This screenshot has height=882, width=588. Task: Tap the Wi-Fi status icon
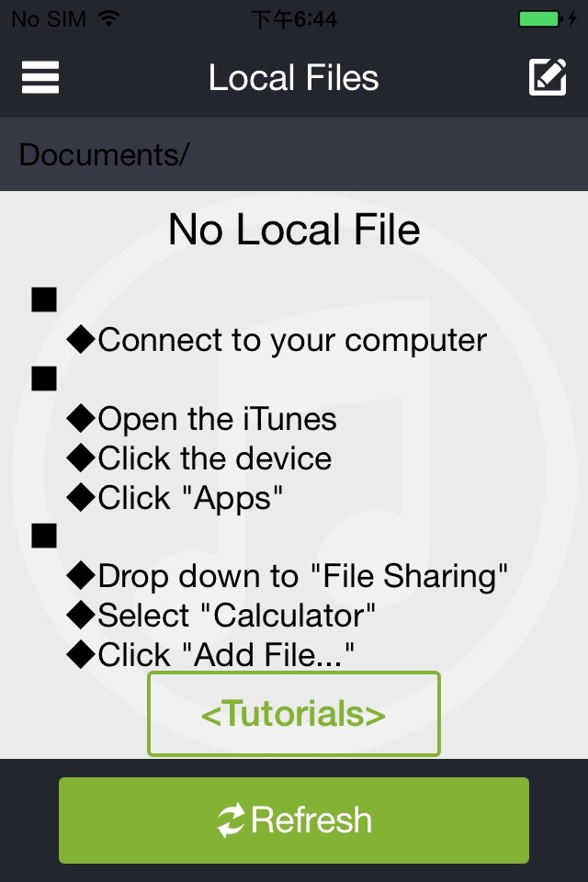tap(108, 18)
